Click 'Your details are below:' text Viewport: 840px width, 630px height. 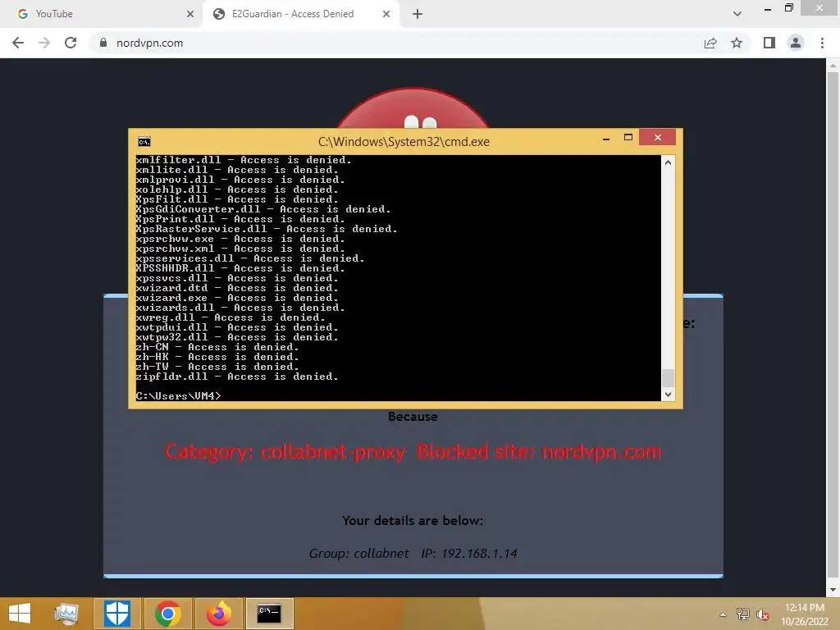pyautogui.click(x=413, y=521)
